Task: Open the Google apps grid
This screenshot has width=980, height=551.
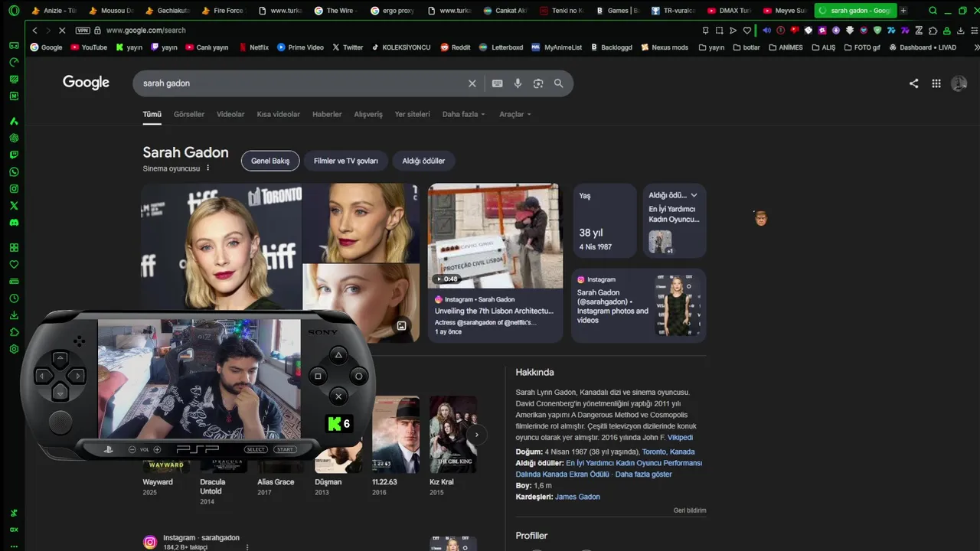Action: 936,83
